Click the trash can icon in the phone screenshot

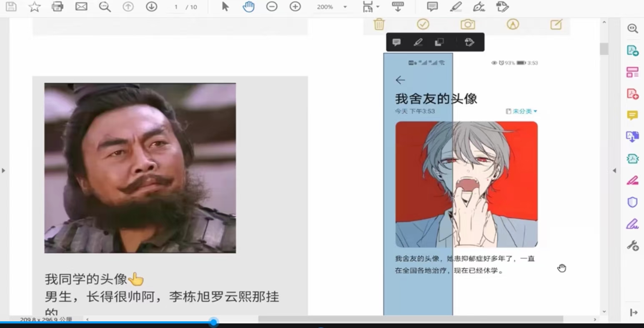[379, 24]
